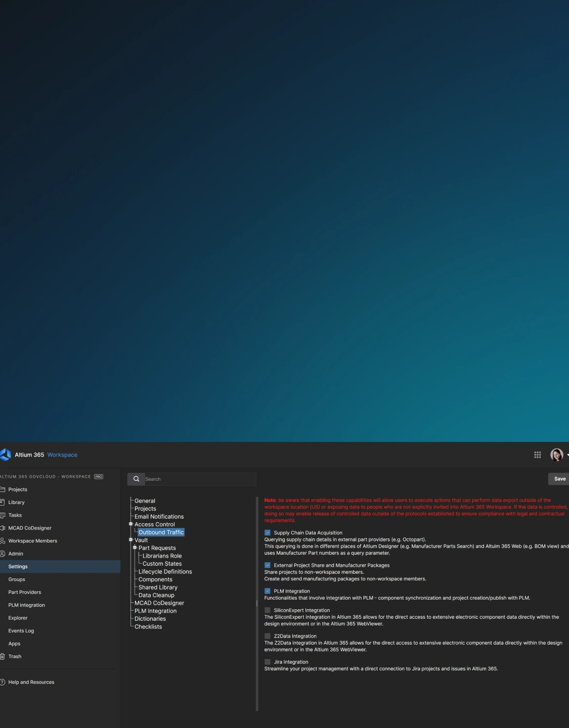569x728 pixels.
Task: Click the search magnifier icon
Action: click(136, 479)
